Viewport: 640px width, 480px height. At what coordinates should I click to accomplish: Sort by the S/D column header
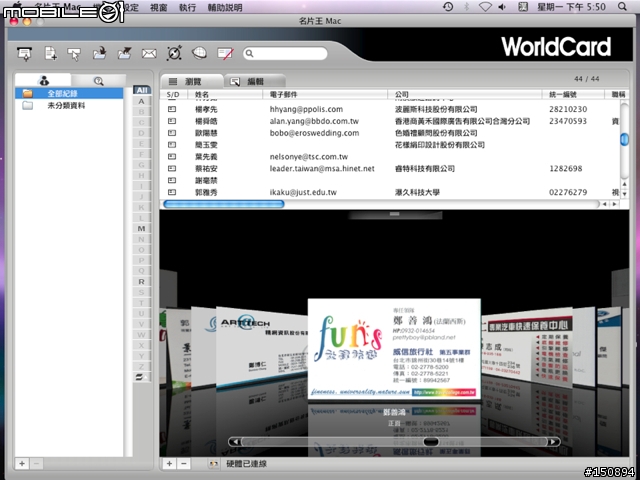pos(173,94)
